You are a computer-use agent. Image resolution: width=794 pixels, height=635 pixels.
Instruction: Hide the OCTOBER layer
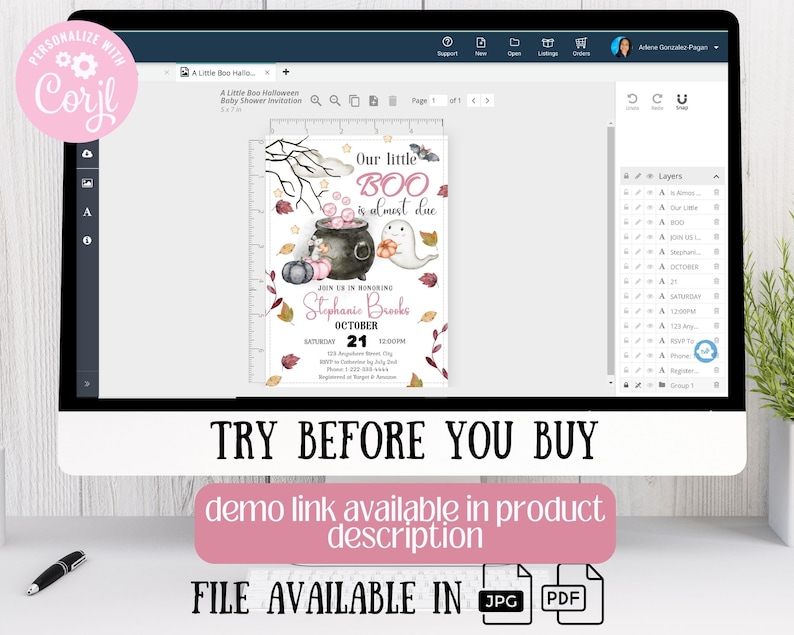[x=650, y=266]
